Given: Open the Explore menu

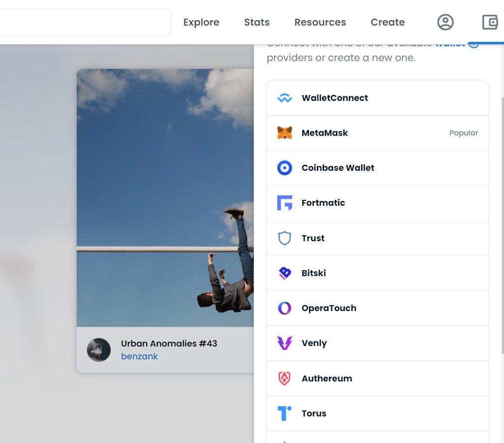Looking at the screenshot, I should click(x=201, y=22).
